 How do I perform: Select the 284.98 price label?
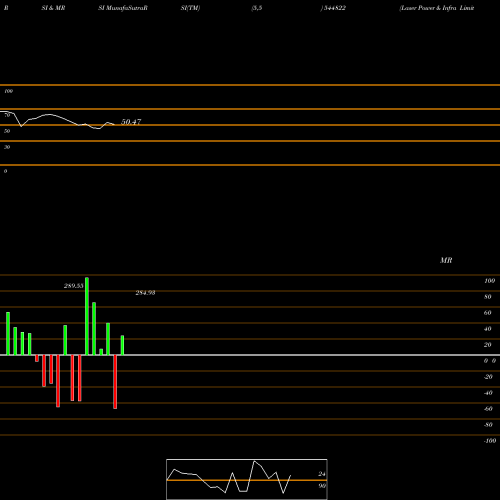(145, 293)
